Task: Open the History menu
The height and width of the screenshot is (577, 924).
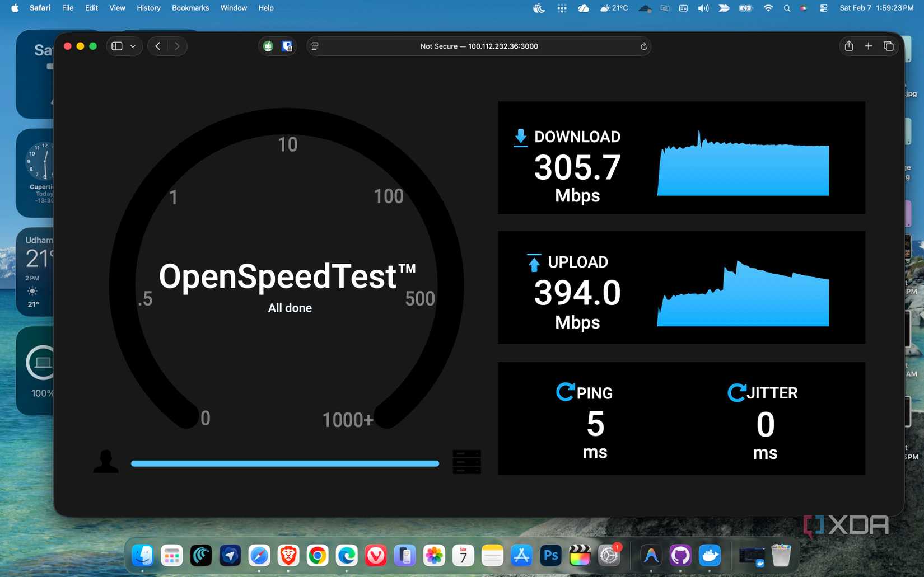Action: tap(148, 8)
